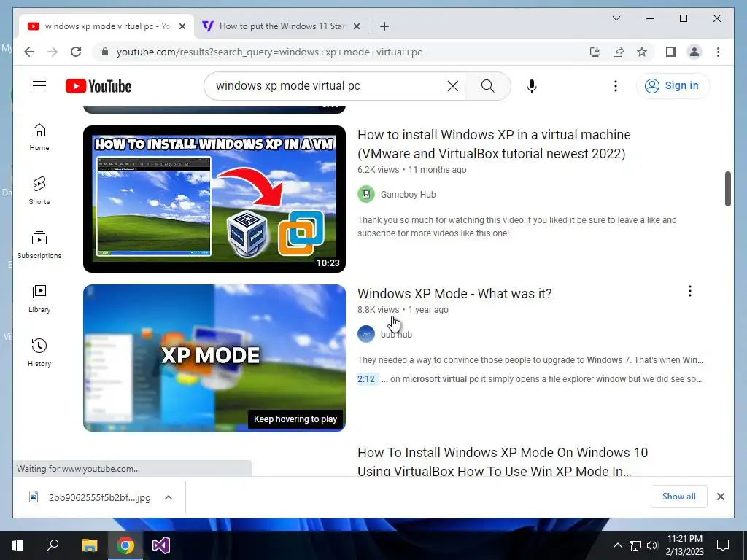Open action menu for Windows XP Mode video
Screen dimensions: 747x560
(690, 291)
